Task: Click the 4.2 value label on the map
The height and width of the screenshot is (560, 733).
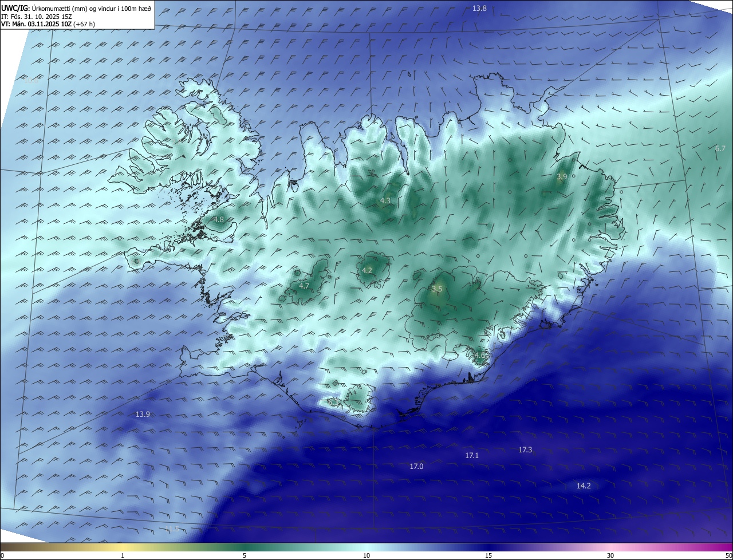Action: 367,270
